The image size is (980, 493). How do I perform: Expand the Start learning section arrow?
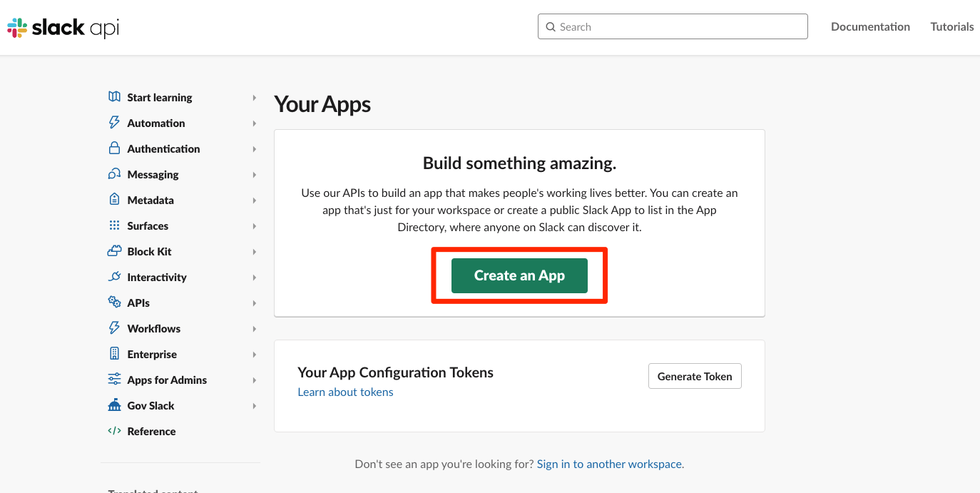(254, 98)
